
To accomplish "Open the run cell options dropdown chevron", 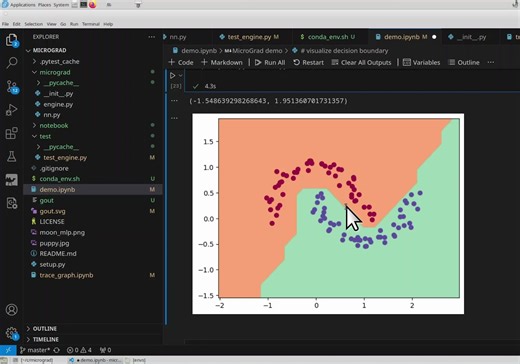I will [x=180, y=76].
